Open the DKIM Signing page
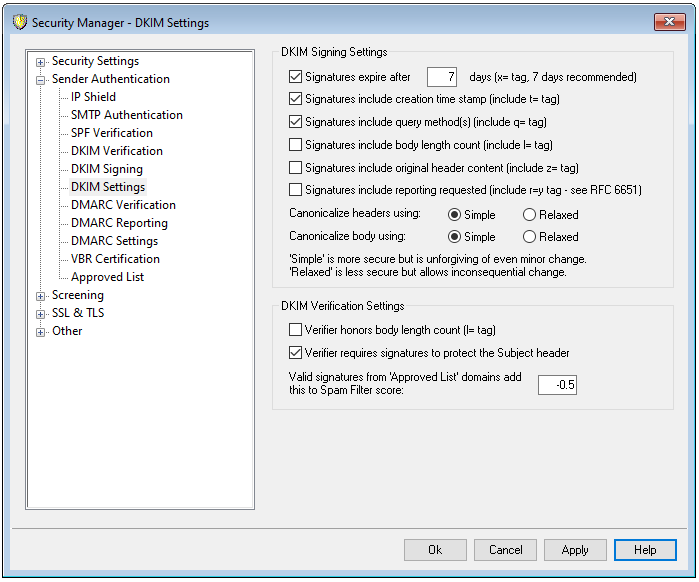The width and height of the screenshot is (699, 582). pos(106,169)
